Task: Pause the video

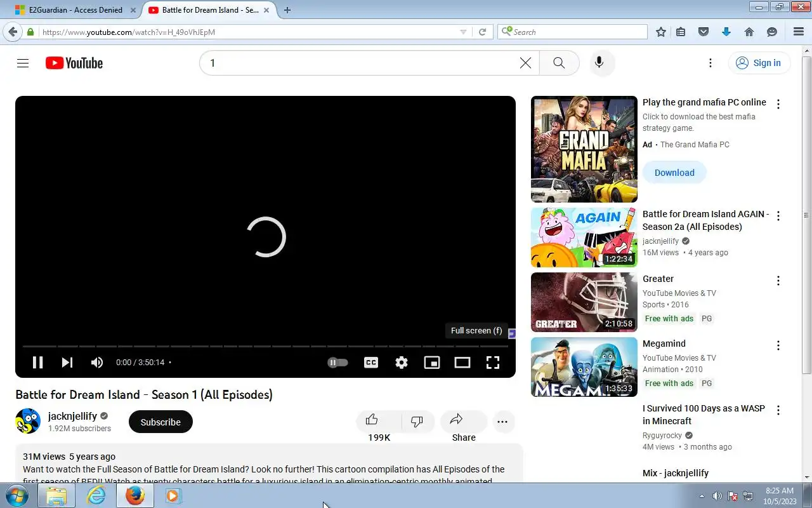Action: (37, 363)
